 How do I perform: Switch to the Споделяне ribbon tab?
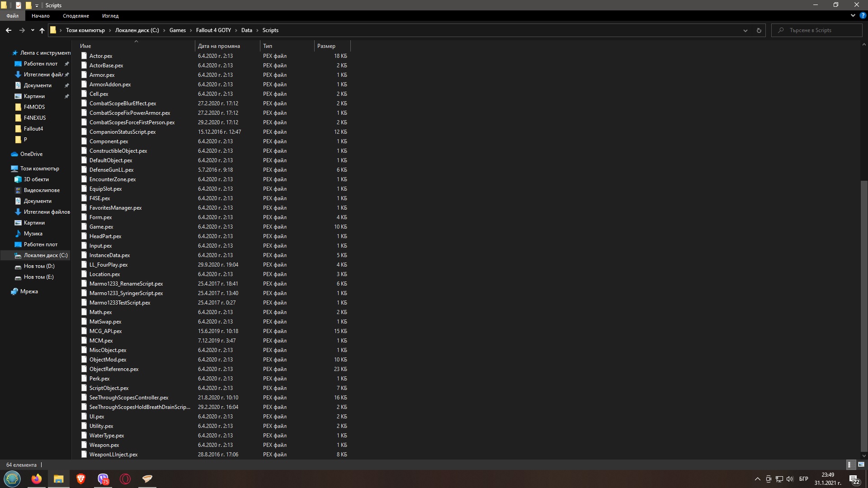[x=76, y=16]
